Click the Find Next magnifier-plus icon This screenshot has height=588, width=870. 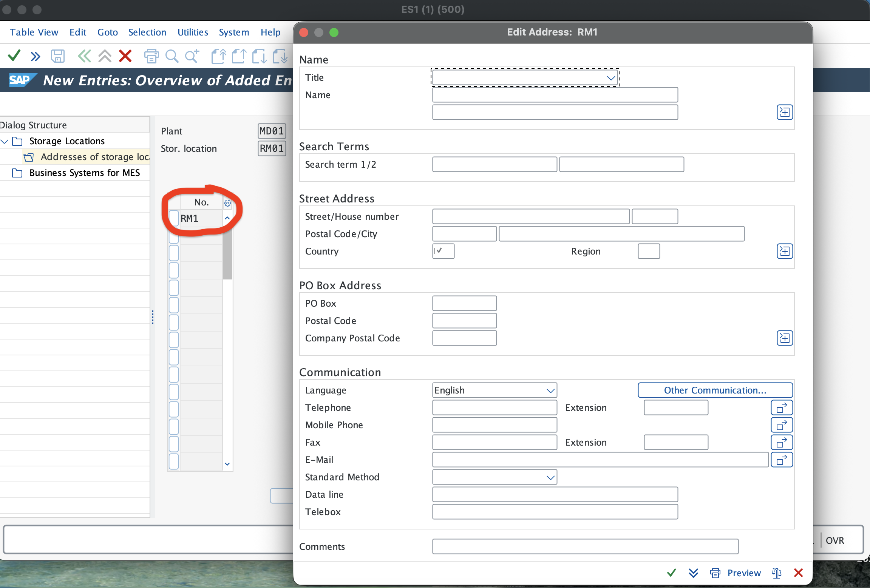tap(192, 56)
